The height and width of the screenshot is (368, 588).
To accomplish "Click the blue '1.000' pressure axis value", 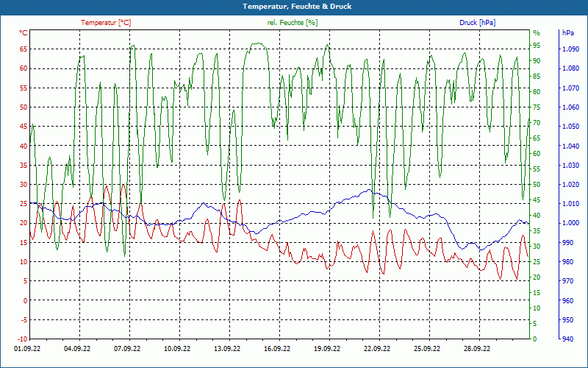I will pos(571,223).
